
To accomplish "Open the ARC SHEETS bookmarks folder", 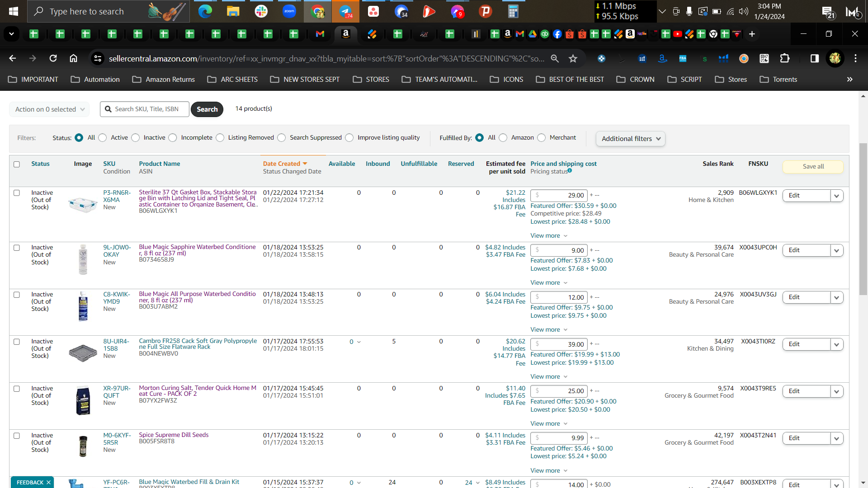I will coord(233,79).
